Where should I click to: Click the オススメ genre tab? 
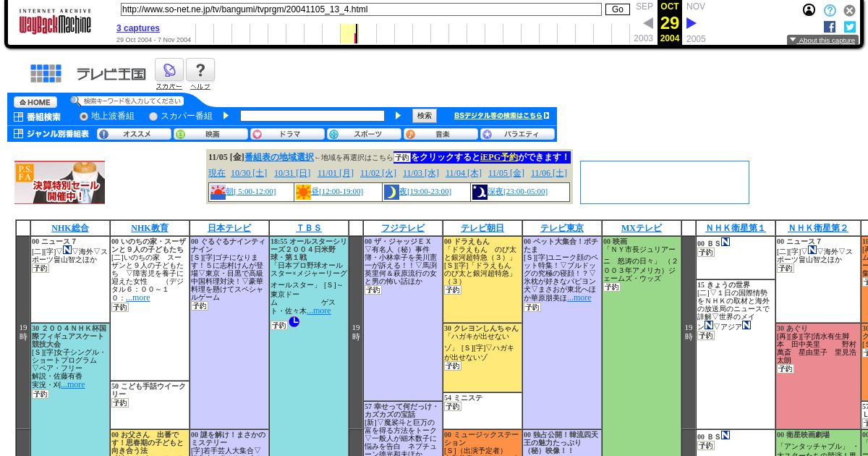[x=134, y=134]
